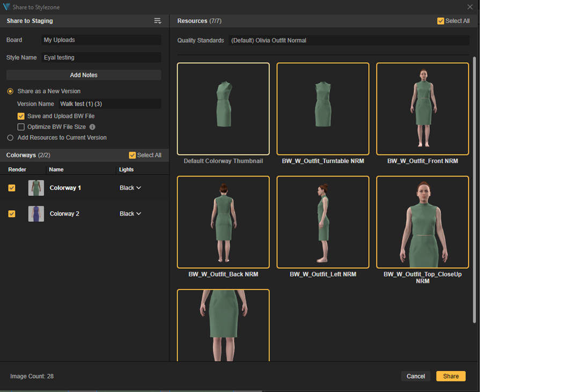Image resolution: width=570 pixels, height=392 pixels.
Task: Click the Name column header
Action: pos(56,169)
